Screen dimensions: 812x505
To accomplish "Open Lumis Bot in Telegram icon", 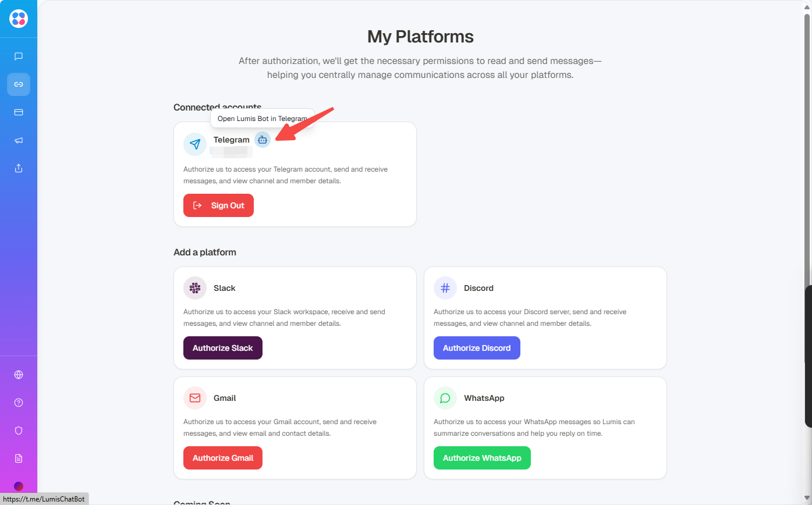I will point(263,140).
